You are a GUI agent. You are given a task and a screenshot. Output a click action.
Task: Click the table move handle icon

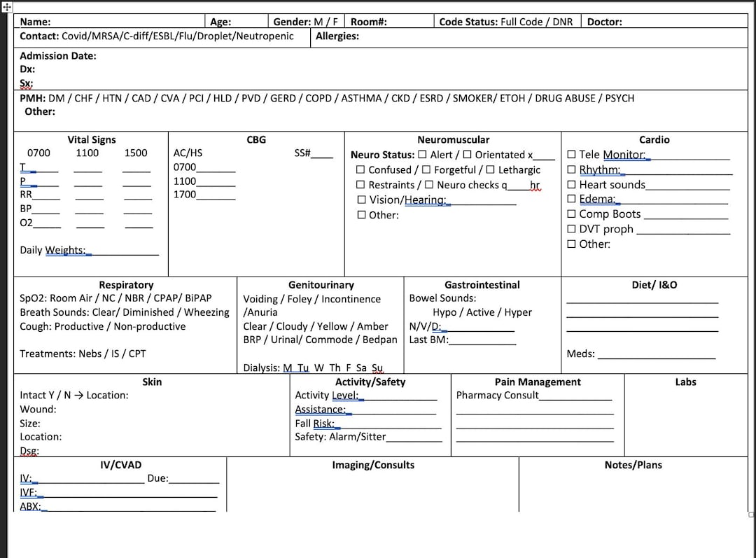[6, 6]
